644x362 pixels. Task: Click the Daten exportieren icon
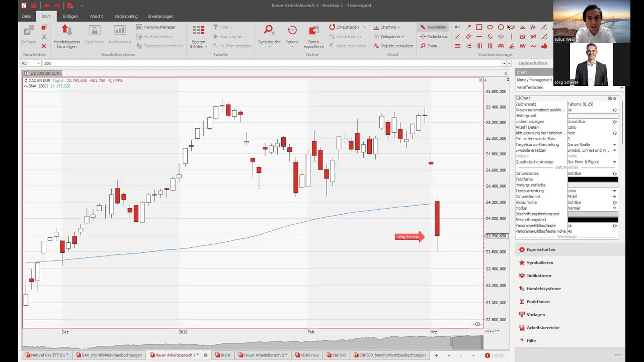point(313,31)
